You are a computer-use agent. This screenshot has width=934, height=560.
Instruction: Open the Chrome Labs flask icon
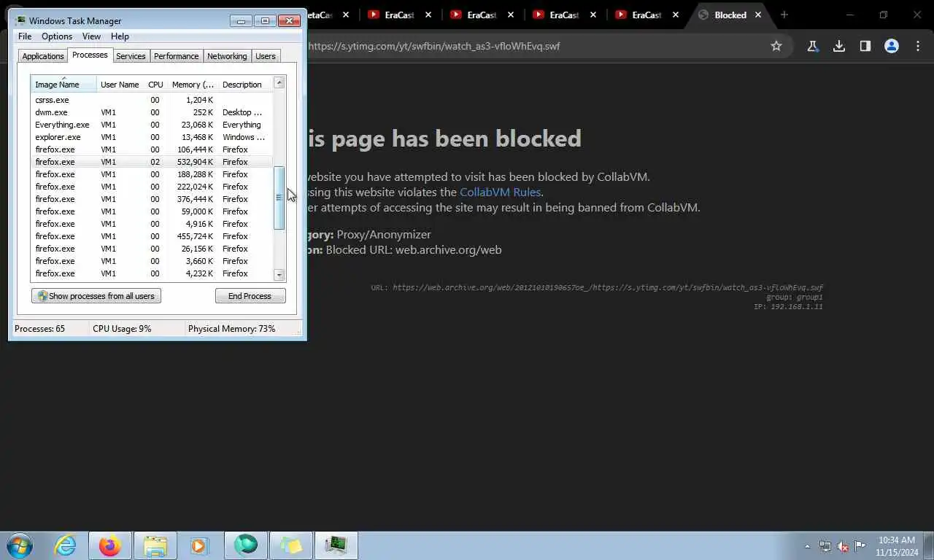tap(812, 46)
